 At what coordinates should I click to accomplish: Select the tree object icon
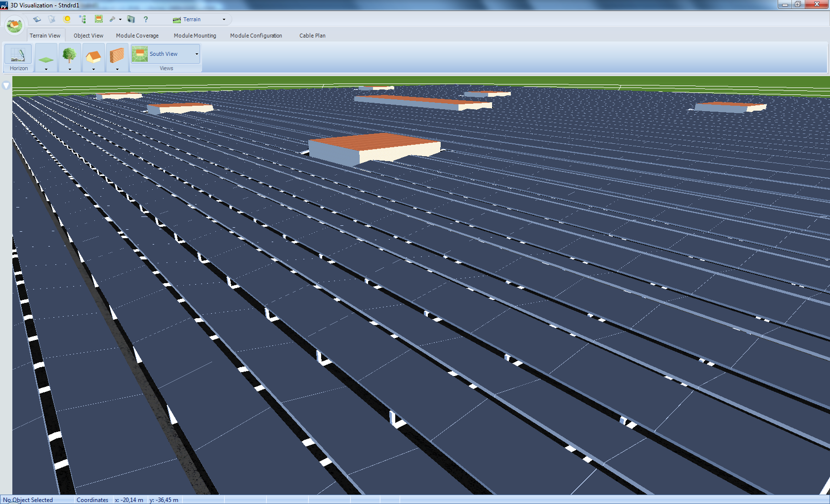pyautogui.click(x=70, y=55)
